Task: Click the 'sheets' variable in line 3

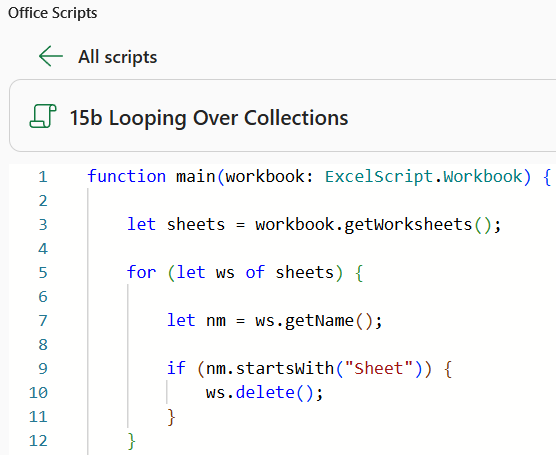Action: tap(196, 224)
